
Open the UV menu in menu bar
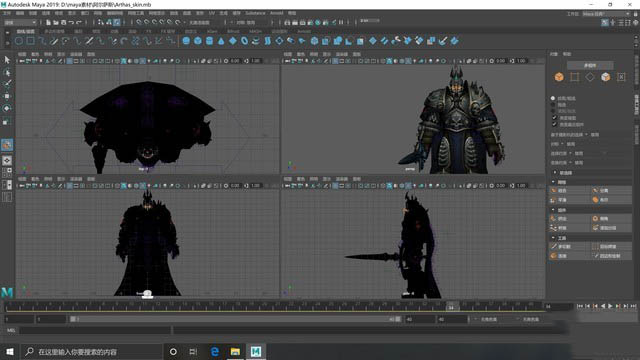tap(212, 13)
